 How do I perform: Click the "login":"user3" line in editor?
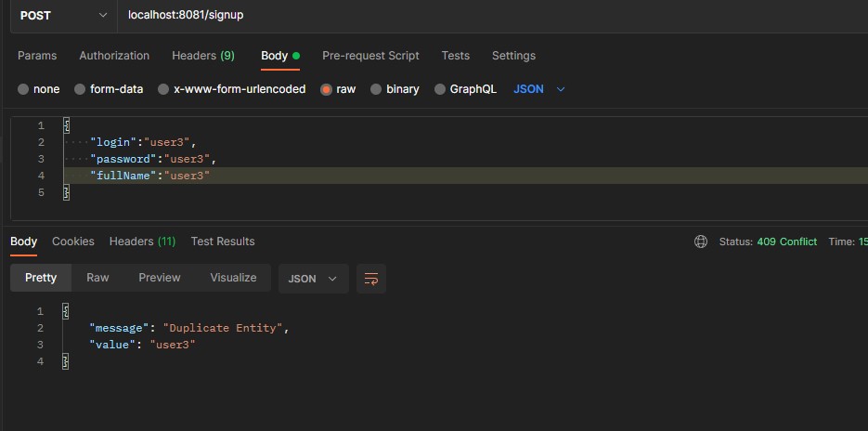point(143,142)
